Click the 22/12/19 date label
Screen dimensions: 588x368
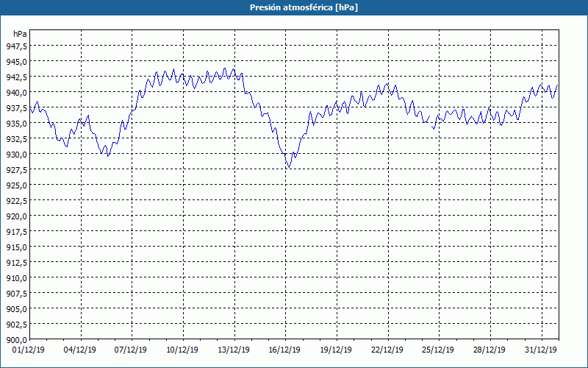pyautogui.click(x=387, y=350)
